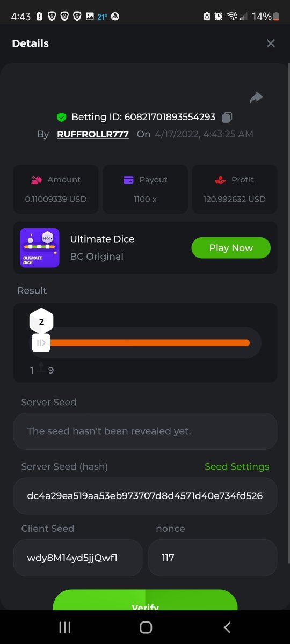Copy the Betting ID with copy icon
Image resolution: width=290 pixels, height=644 pixels.
pos(227,117)
